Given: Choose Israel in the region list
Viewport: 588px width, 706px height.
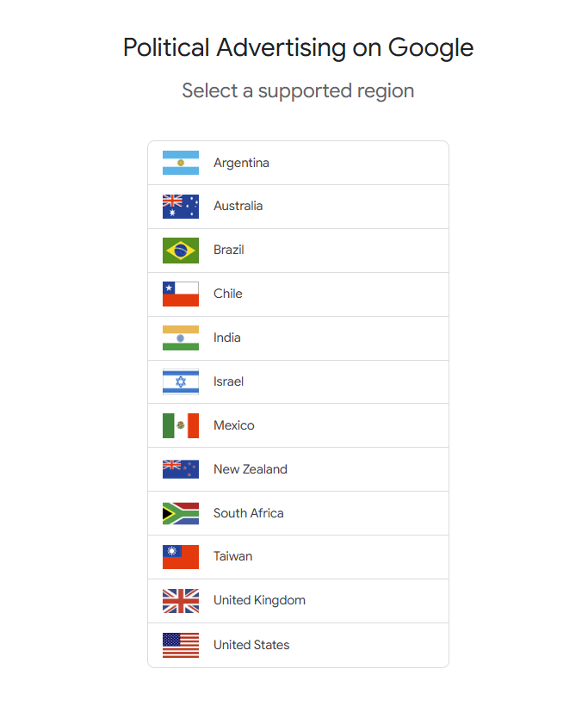Looking at the screenshot, I should pyautogui.click(x=298, y=381).
